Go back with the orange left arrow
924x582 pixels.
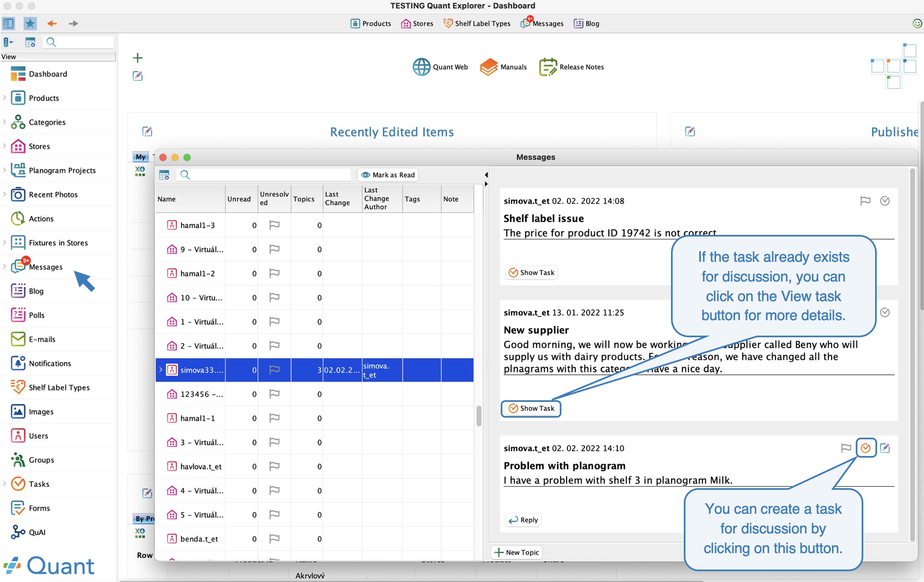(52, 23)
